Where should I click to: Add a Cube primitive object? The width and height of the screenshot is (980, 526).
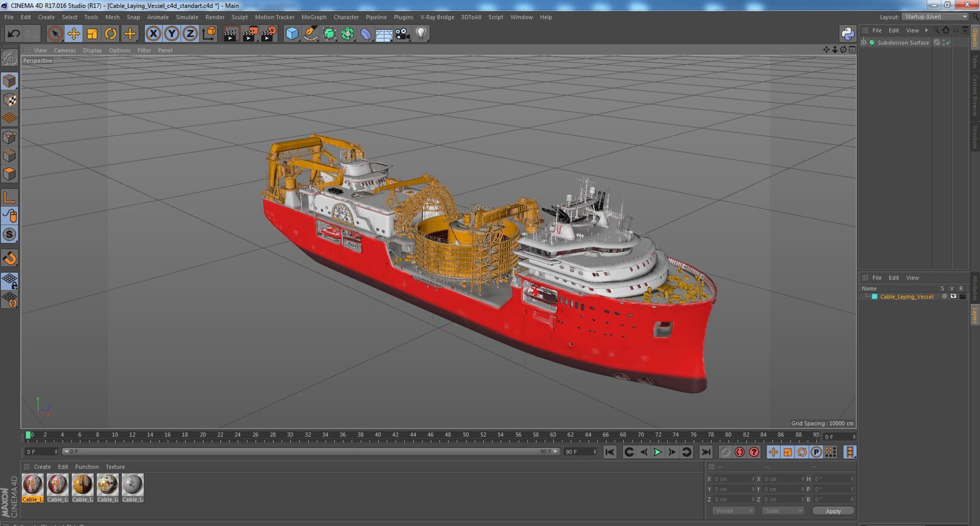(x=292, y=34)
